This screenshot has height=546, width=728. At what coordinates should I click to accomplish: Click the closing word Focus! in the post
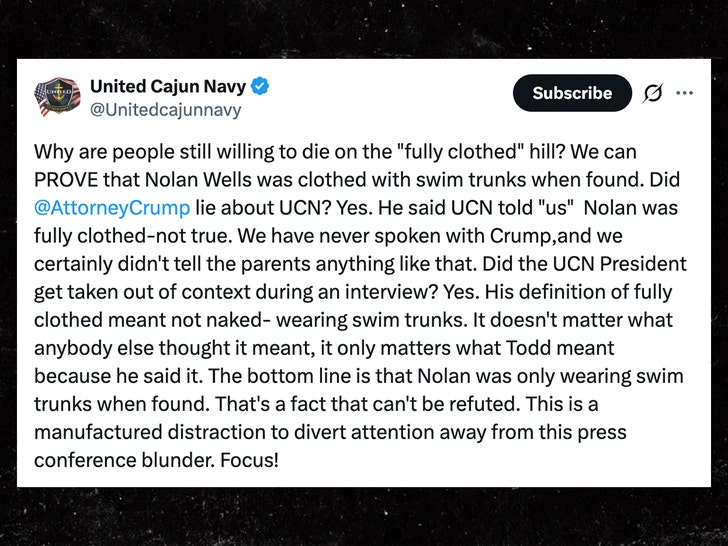coord(249,460)
